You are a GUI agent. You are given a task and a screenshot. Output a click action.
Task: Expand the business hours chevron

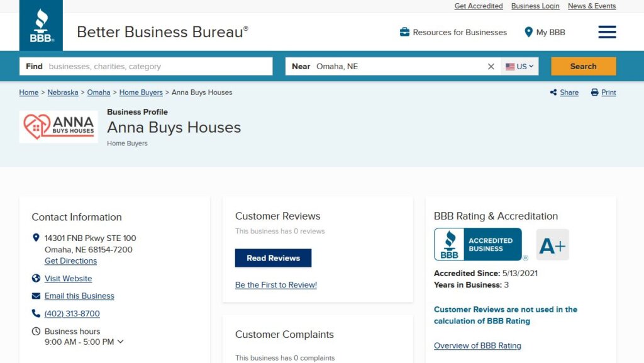point(120,342)
